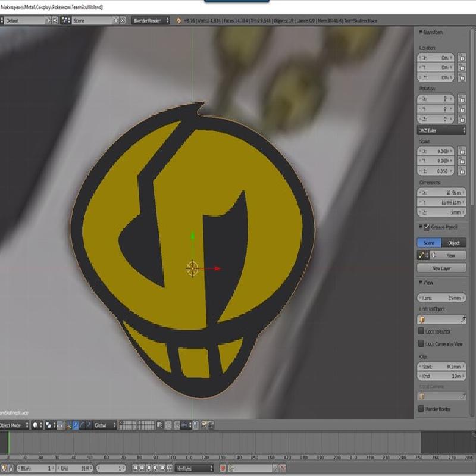Click the timeline Start frame field
The image size is (476, 476).
[36, 468]
